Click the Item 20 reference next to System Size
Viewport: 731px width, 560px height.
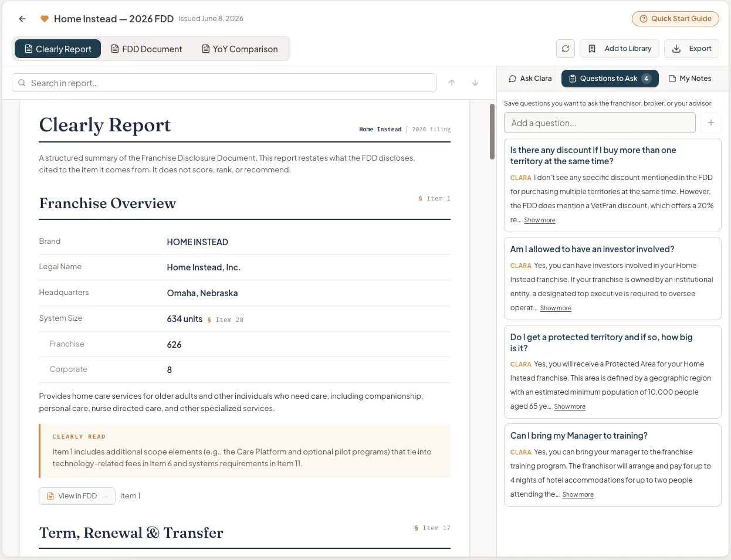pos(225,320)
